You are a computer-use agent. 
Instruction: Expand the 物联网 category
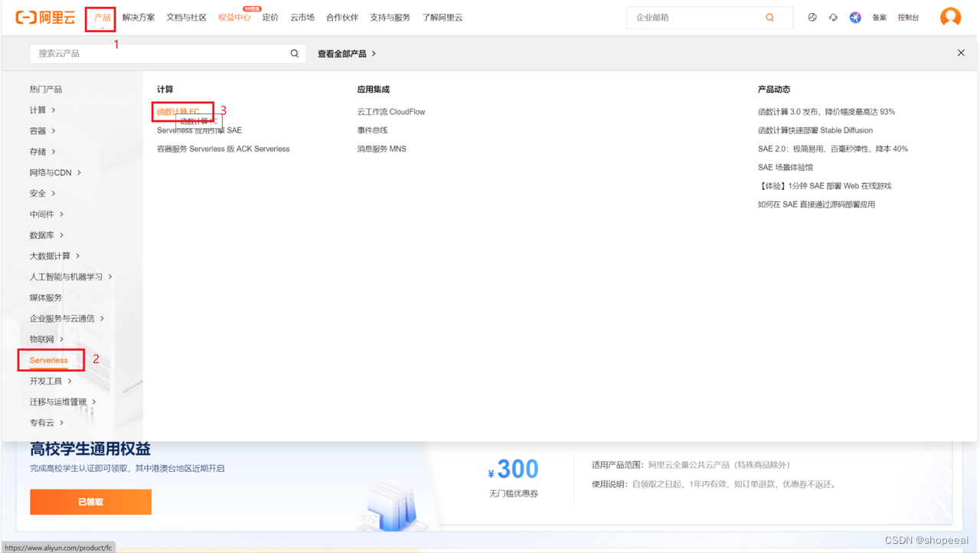47,339
